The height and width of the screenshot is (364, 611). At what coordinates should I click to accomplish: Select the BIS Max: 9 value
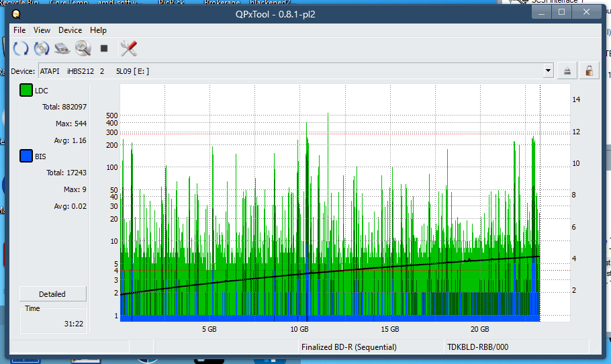pos(75,189)
